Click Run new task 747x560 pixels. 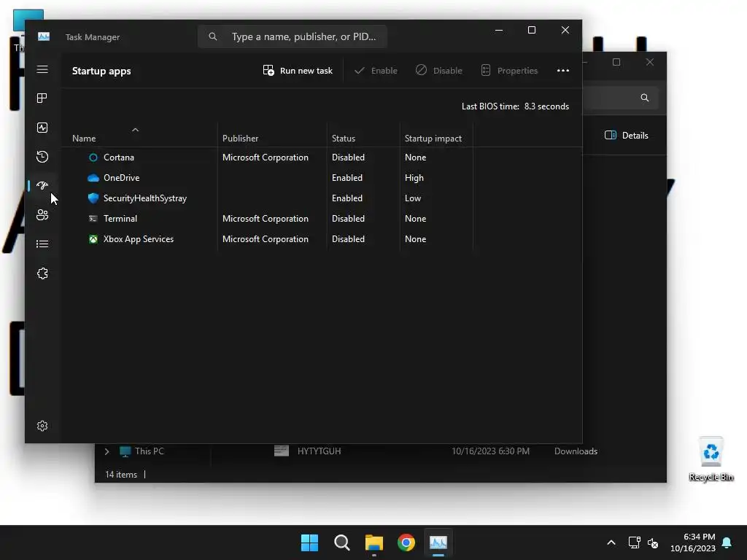[x=298, y=71]
